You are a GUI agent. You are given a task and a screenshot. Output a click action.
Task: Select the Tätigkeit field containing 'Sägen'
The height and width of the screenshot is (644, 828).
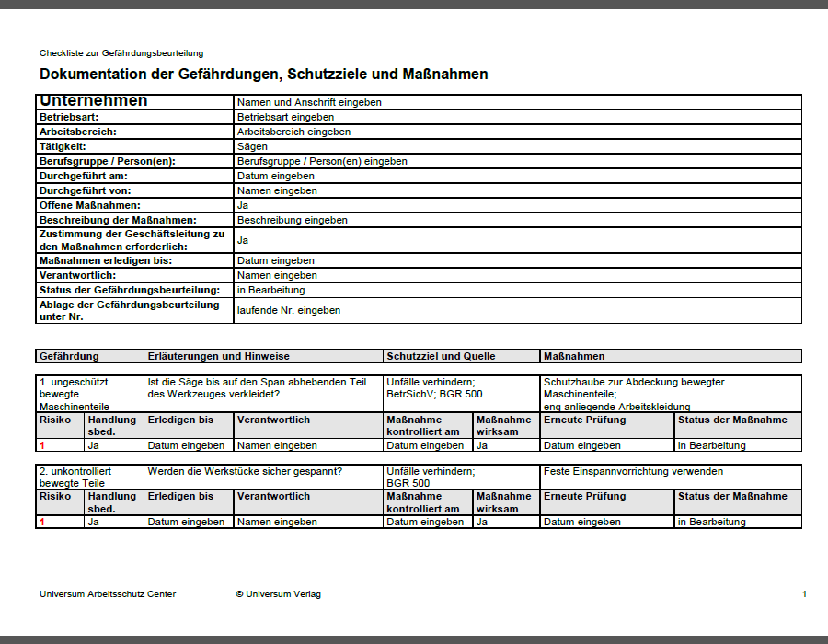coord(517,146)
